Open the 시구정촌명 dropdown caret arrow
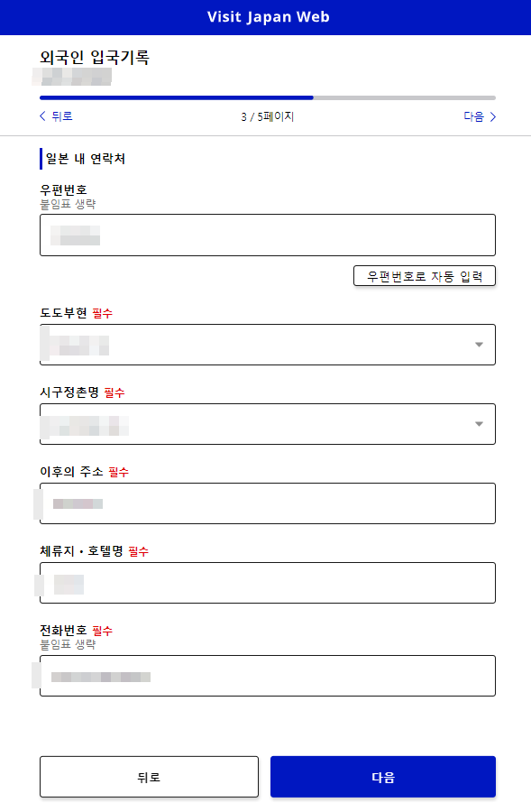This screenshot has height=812, width=531. [480, 424]
